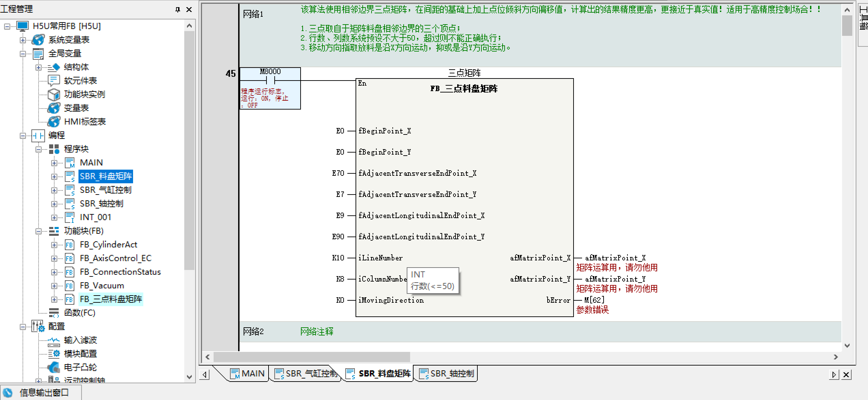
Task: Click the editor horizontal scrollbar thumb
Action: coord(312,357)
